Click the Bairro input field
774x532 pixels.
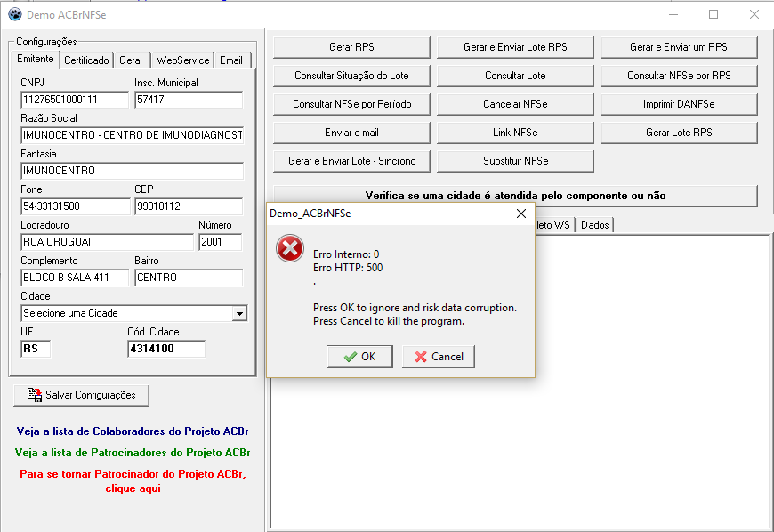click(189, 278)
